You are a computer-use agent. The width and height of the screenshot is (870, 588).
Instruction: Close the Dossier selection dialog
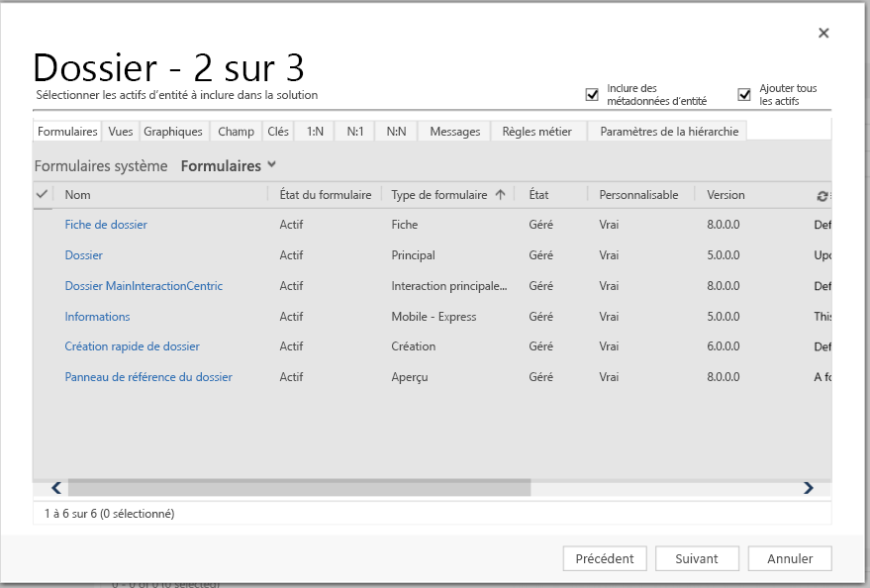(x=822, y=33)
